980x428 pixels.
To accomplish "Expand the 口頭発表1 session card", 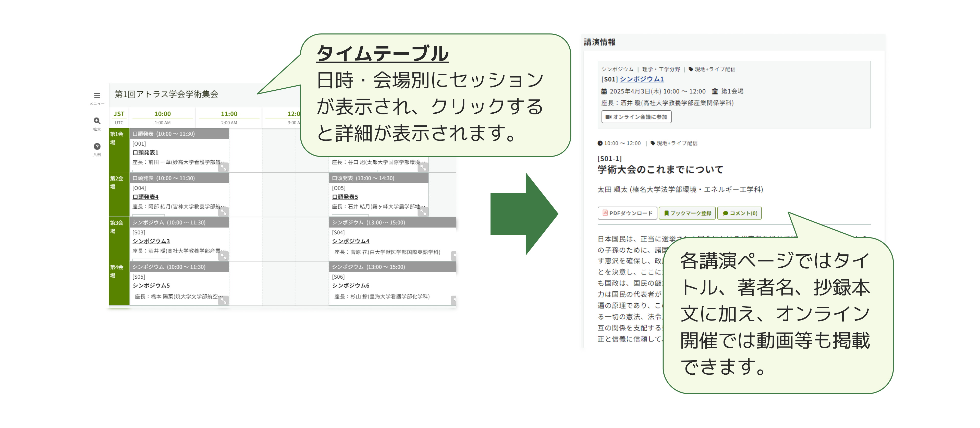I will [x=223, y=168].
